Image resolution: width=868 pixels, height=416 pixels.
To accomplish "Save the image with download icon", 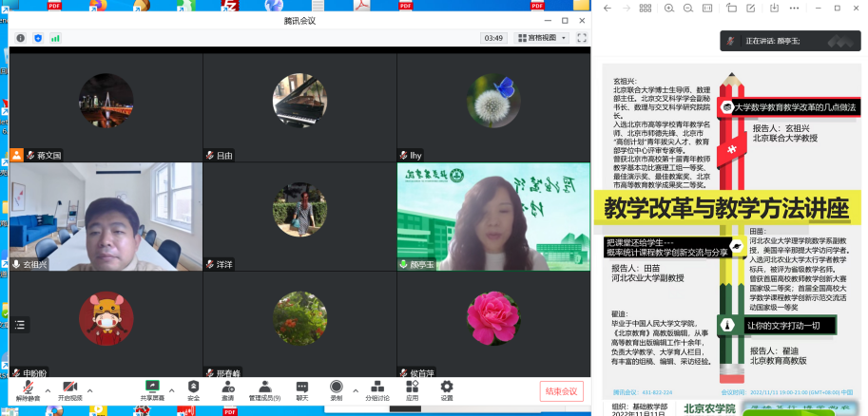I will [775, 9].
